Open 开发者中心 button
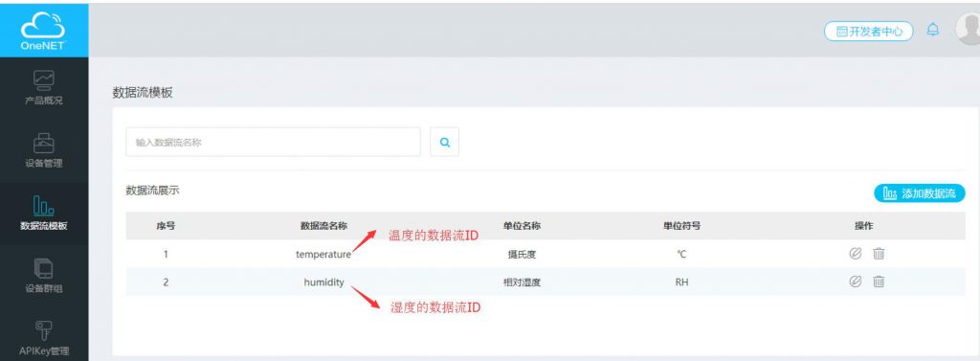The image size is (980, 361). pos(869,32)
